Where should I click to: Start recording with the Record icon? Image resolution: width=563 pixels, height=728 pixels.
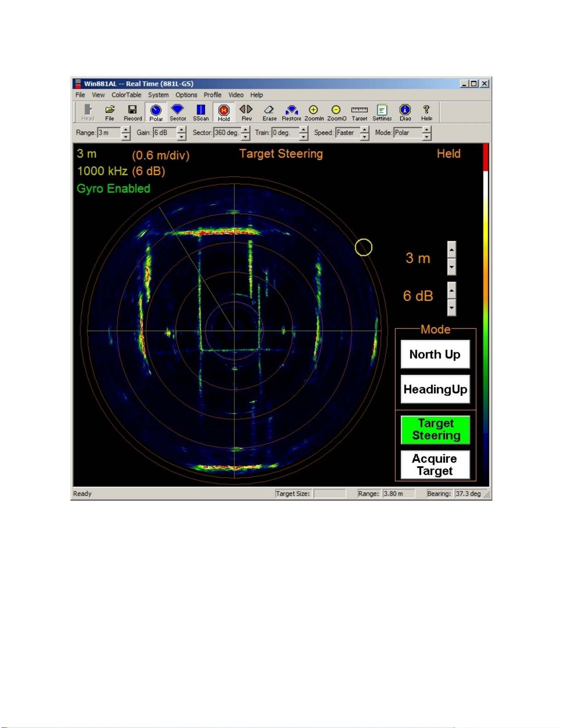pos(133,113)
